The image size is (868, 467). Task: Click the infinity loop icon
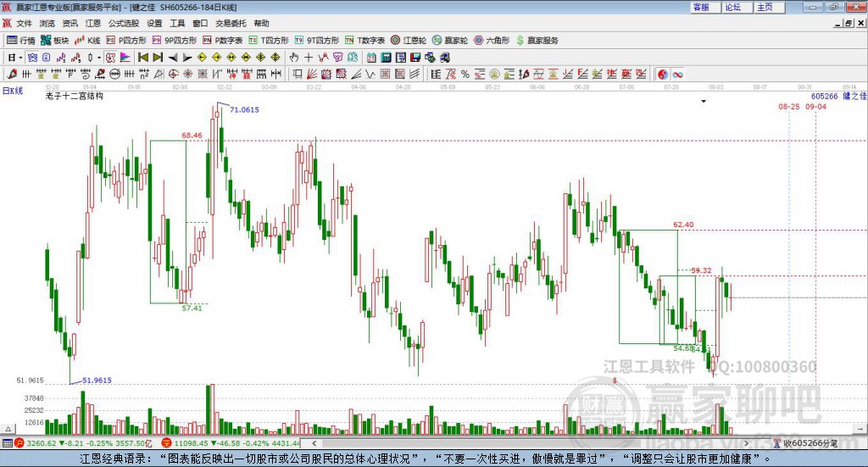coord(677,74)
